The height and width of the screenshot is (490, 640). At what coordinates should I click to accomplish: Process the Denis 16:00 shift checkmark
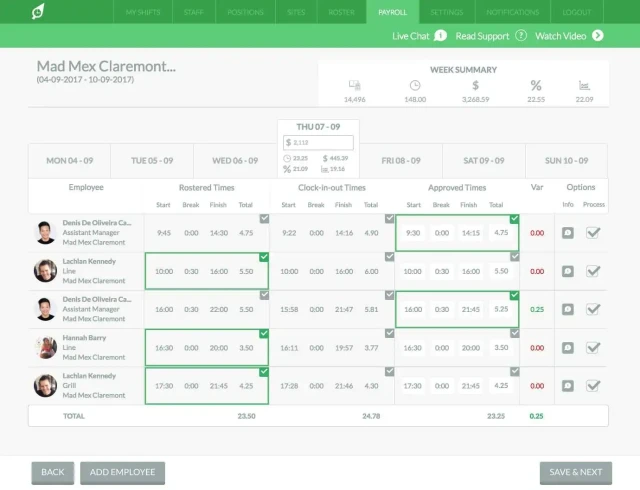coord(593,309)
